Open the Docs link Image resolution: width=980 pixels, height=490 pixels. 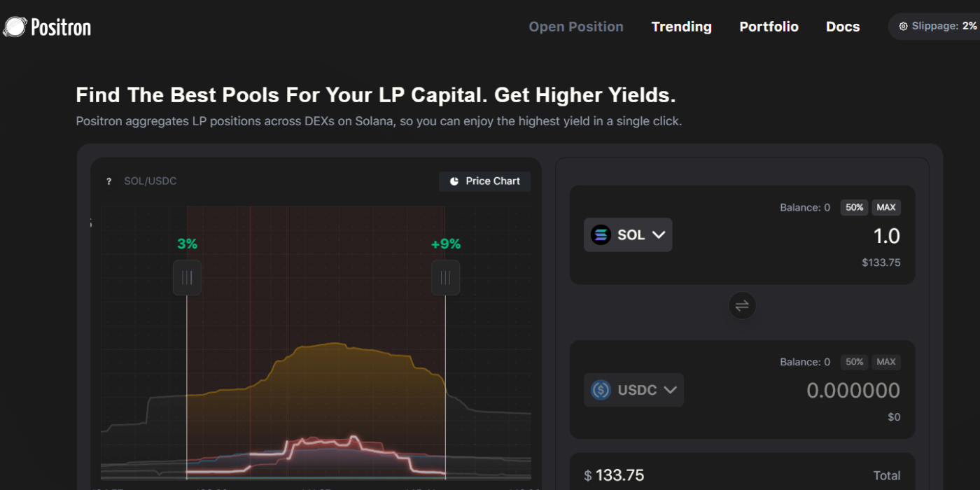[x=843, y=27]
